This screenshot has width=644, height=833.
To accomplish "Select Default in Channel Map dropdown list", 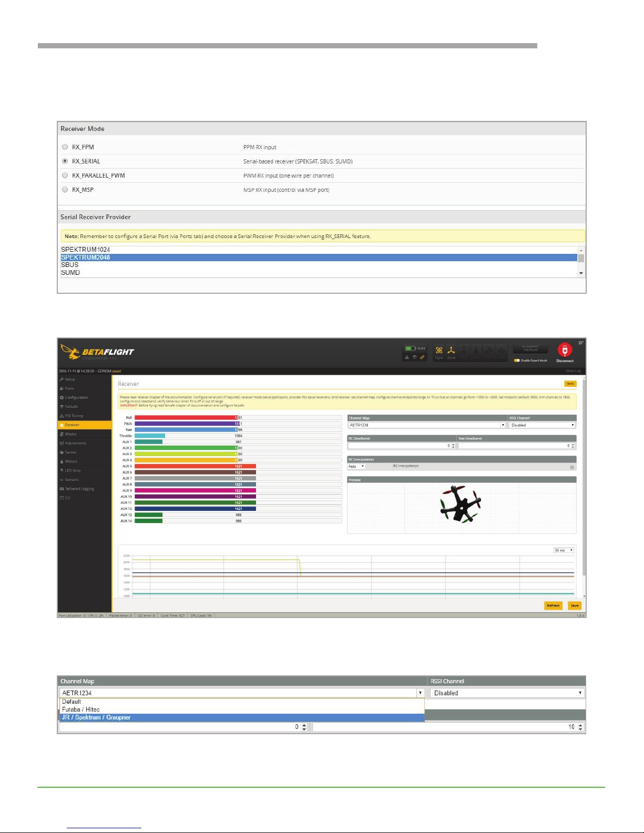I will tap(242, 702).
